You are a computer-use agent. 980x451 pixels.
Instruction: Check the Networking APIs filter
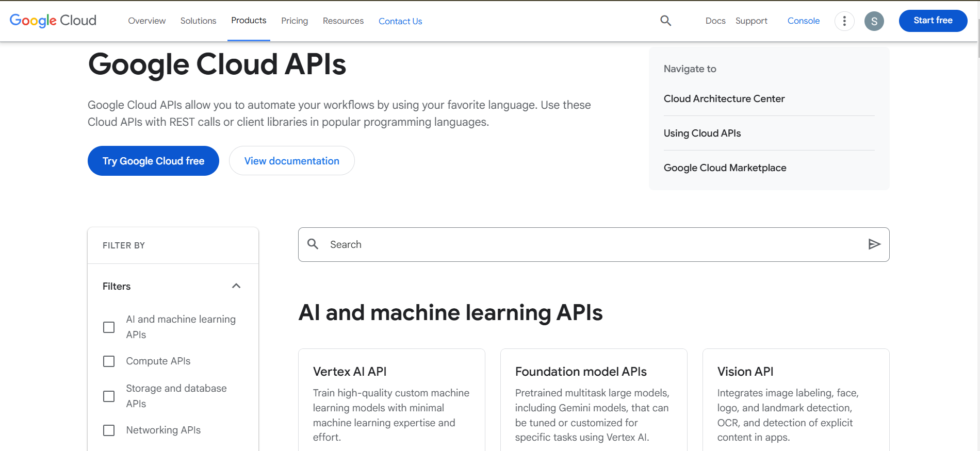(109, 430)
